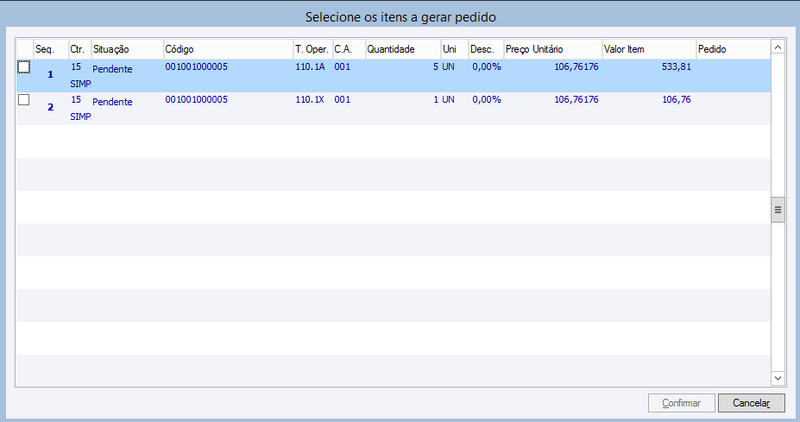
Task: Click discount 0,00% in 110.1A row
Action: (486, 67)
